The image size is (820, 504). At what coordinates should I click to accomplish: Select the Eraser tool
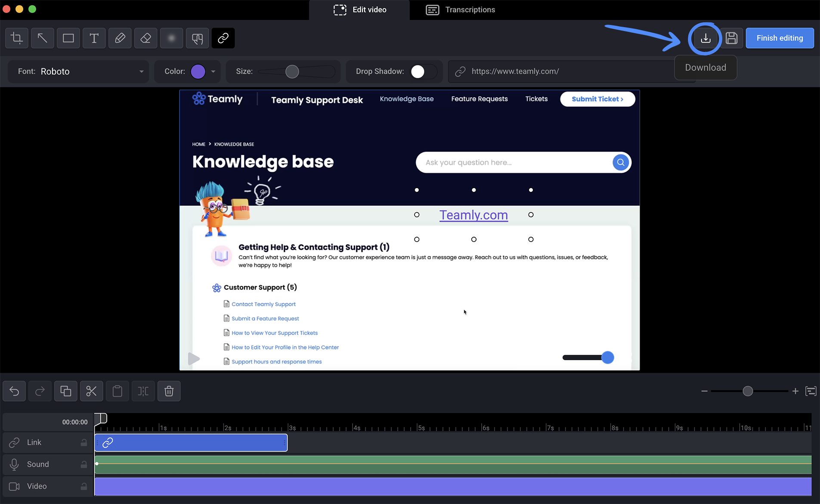pyautogui.click(x=145, y=38)
